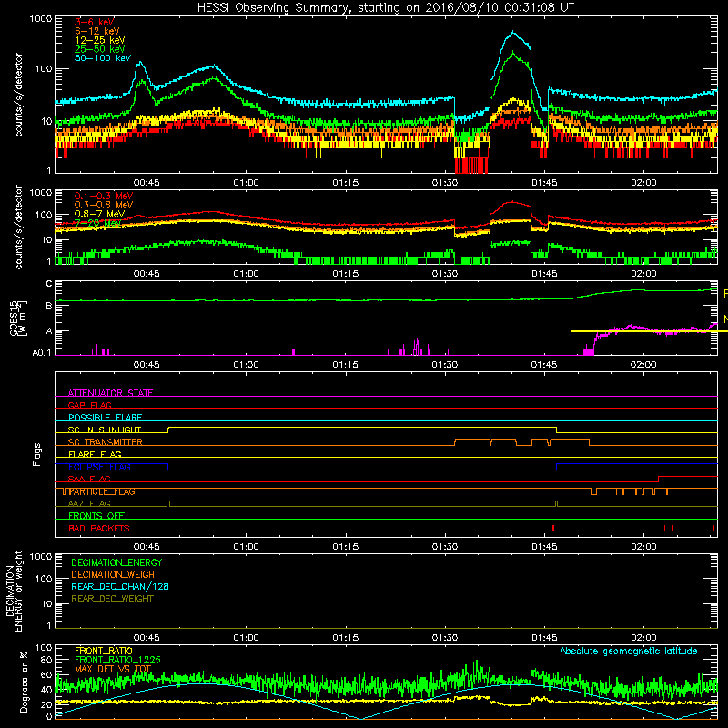The width and height of the screenshot is (728, 728).
Task: Select the SAA_FLAG label
Action: (x=89, y=479)
